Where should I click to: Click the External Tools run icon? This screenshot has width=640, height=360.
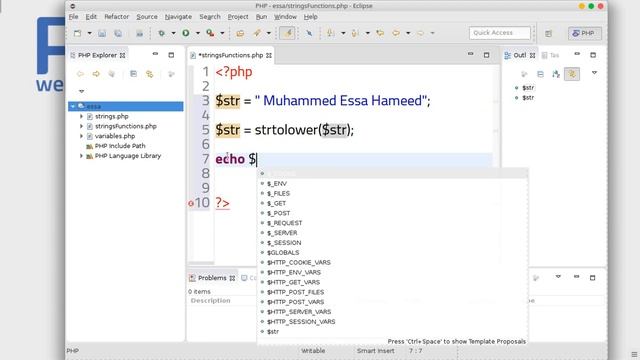210,33
